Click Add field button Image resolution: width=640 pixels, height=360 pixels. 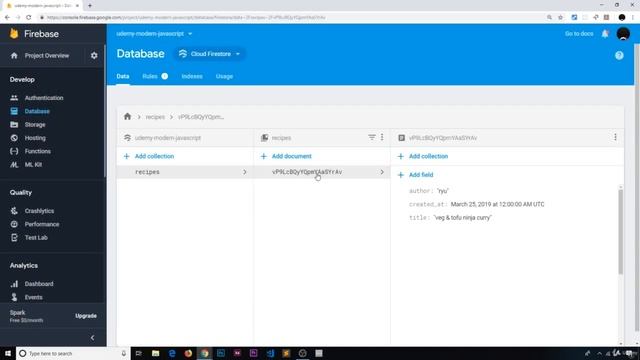coord(416,175)
